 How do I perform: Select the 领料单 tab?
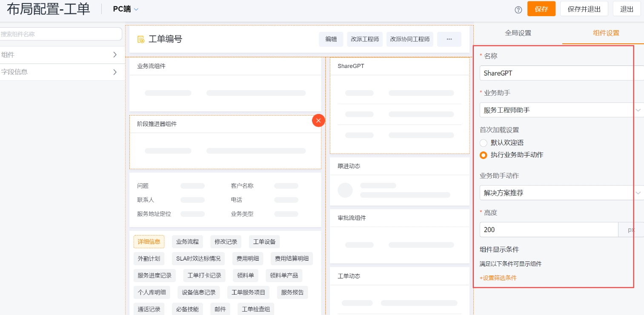pyautogui.click(x=246, y=275)
